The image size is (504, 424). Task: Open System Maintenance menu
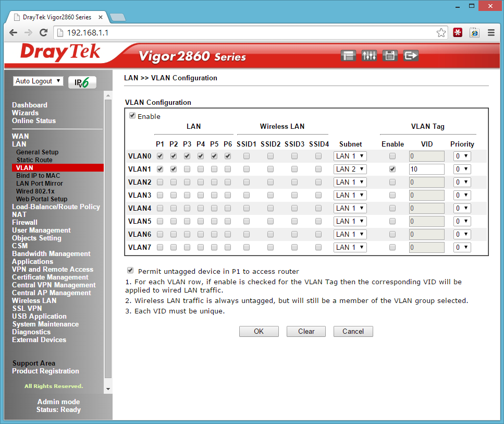[45, 324]
